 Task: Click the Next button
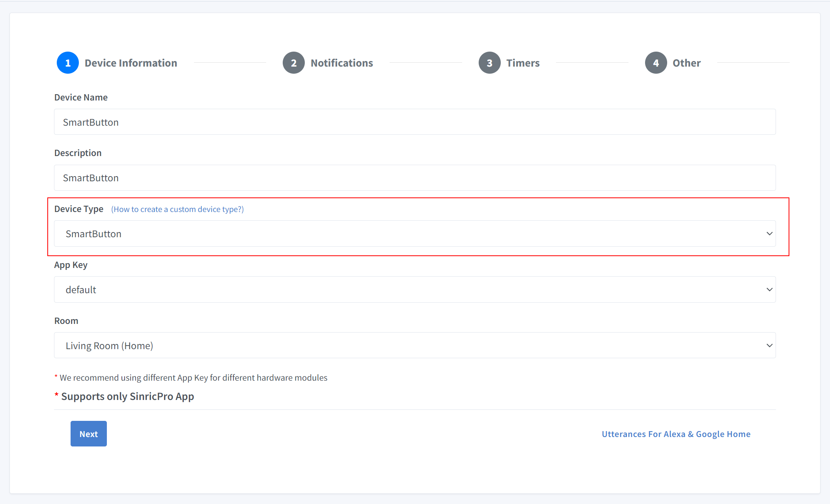click(88, 433)
